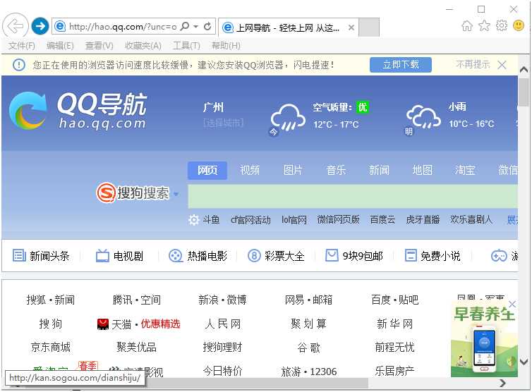Click the horizontal scrollbar right arrow
Screen dimensions: 532x392
[503, 383]
